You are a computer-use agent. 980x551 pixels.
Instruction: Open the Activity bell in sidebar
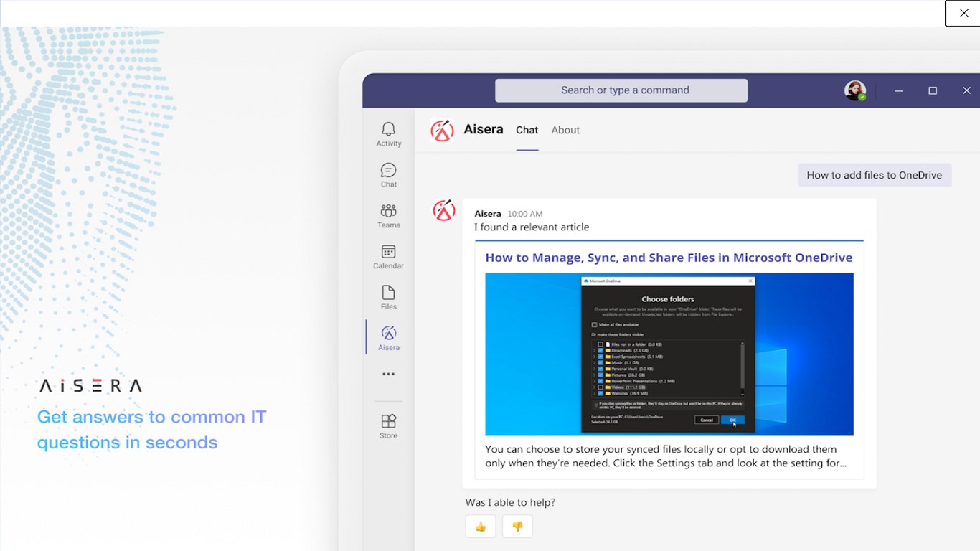coord(388,133)
